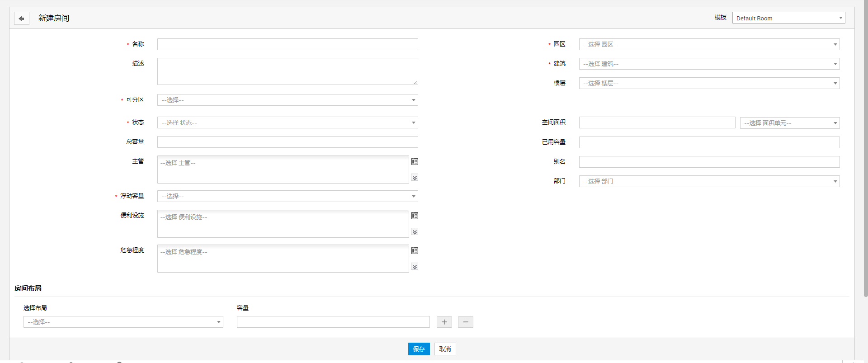
Task: Click the 名称 text input field
Action: [x=287, y=44]
